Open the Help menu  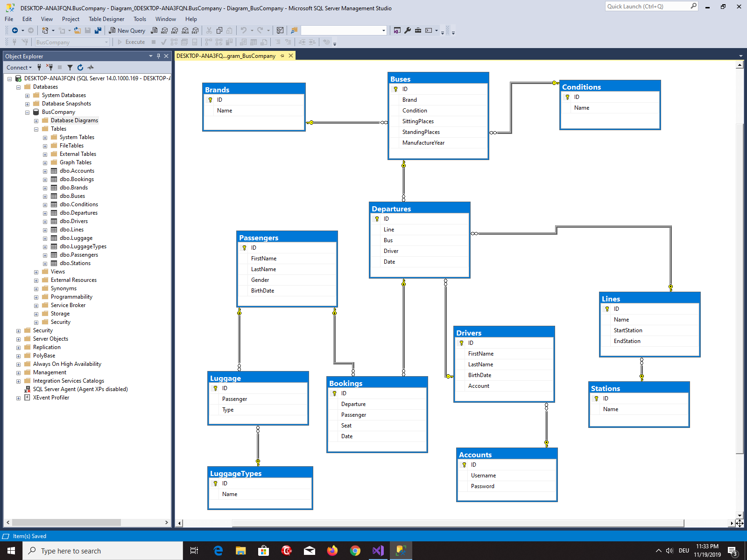pyautogui.click(x=191, y=19)
